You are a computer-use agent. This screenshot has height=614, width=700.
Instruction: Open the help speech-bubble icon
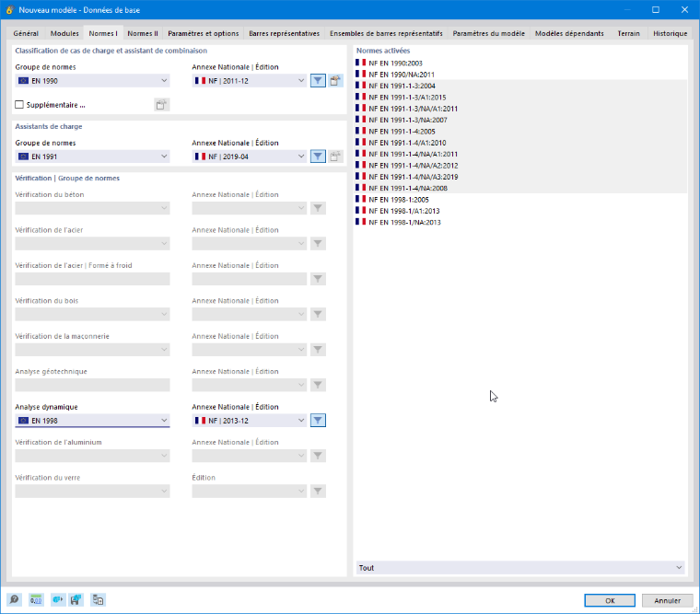14,599
